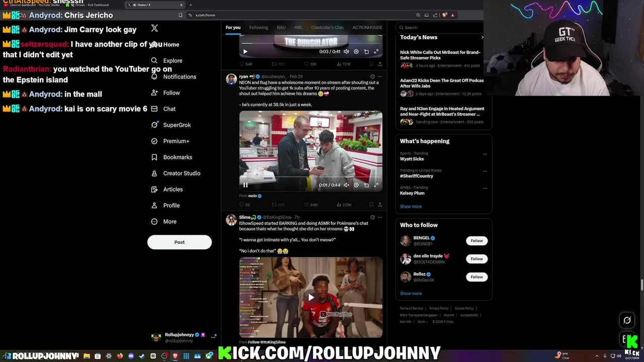
Task: Open options for #SheriffCountry trend
Action: [x=485, y=171]
